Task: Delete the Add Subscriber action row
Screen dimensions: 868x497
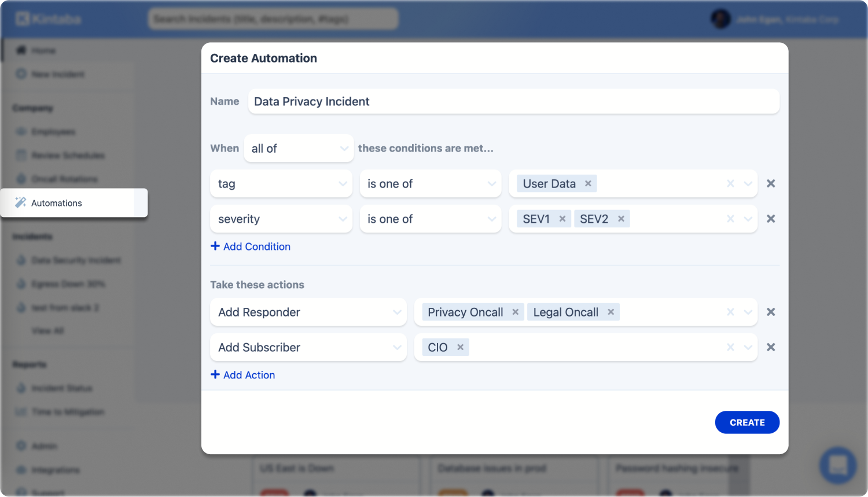Action: [x=771, y=347]
